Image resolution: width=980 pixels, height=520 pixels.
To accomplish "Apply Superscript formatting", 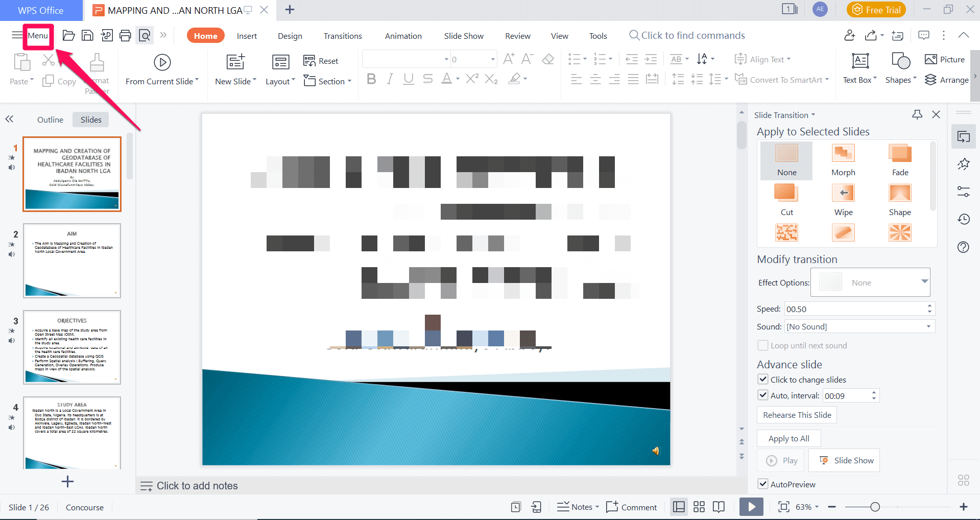I will click(472, 79).
